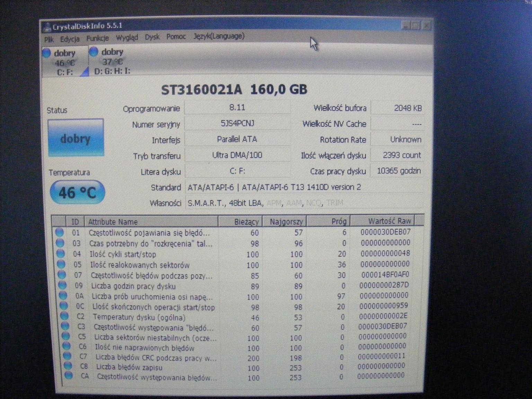Click the status orb for attribute C2
This screenshot has width=532, height=399.
pyautogui.click(x=65, y=316)
